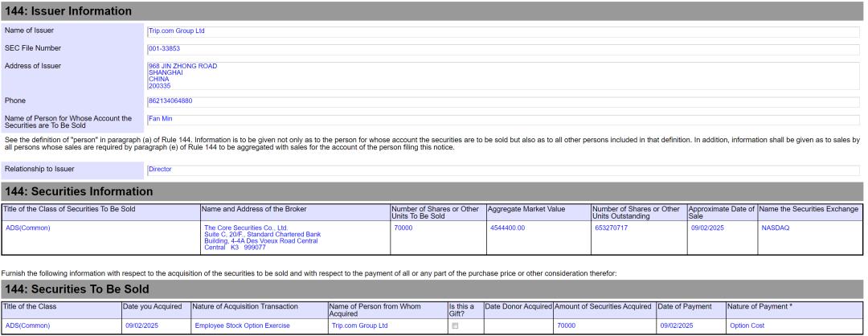
Task: Click units outstanding value 653270717
Action: coord(611,228)
